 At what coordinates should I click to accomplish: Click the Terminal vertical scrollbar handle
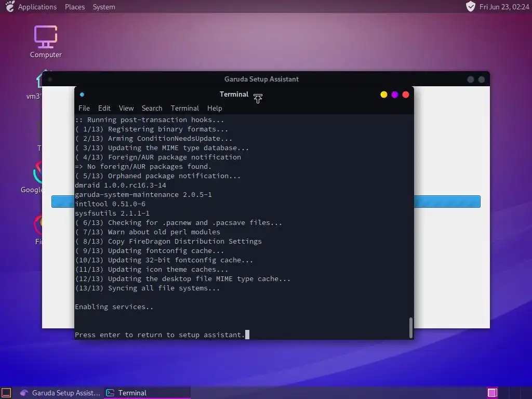coord(411,328)
